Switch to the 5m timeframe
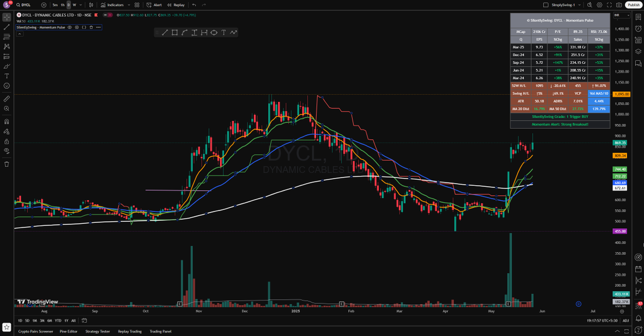Screen dimensions: 644x336 (55, 5)
